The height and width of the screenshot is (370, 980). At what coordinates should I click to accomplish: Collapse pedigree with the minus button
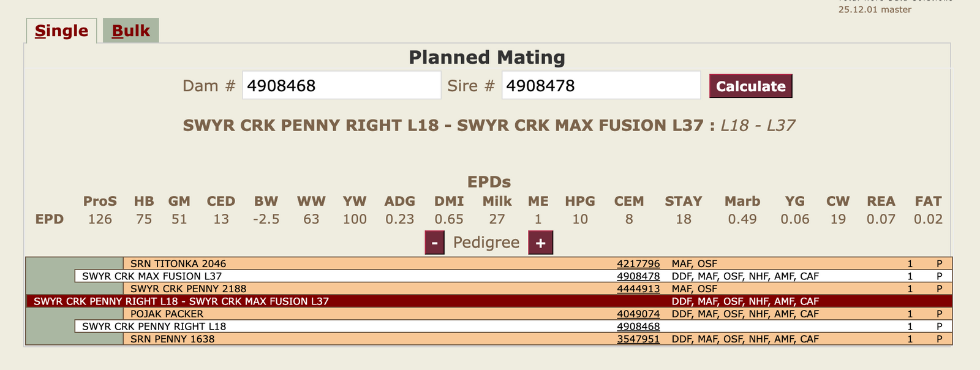434,243
